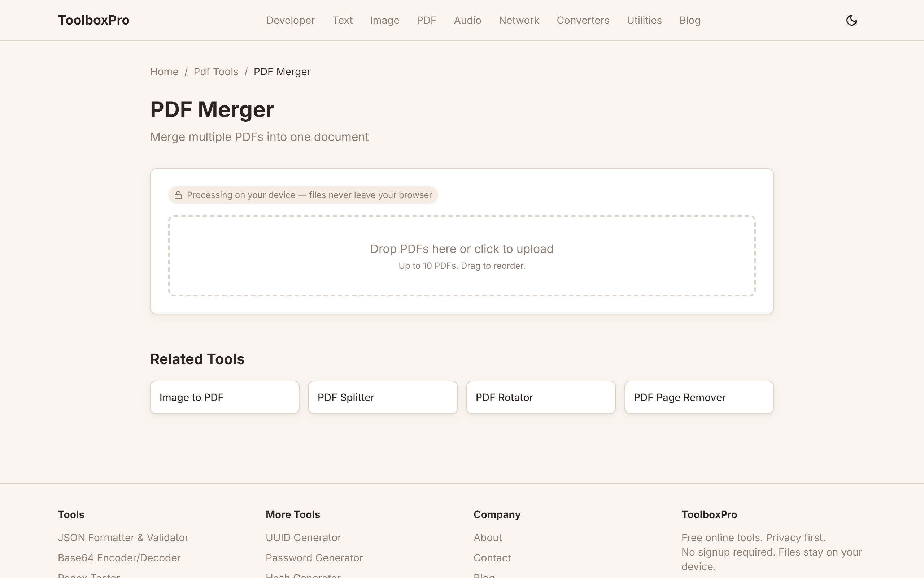Visit the Blog from the header
The height and width of the screenshot is (578, 924).
[689, 20]
